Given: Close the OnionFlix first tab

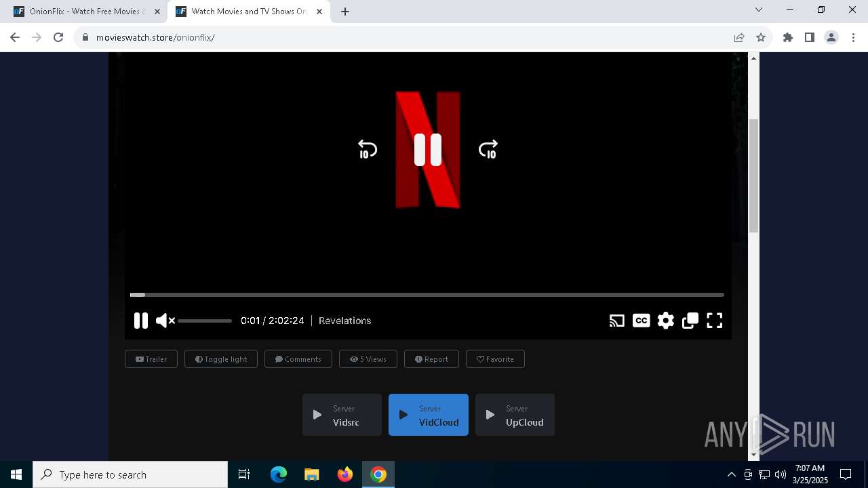Looking at the screenshot, I should pyautogui.click(x=157, y=12).
